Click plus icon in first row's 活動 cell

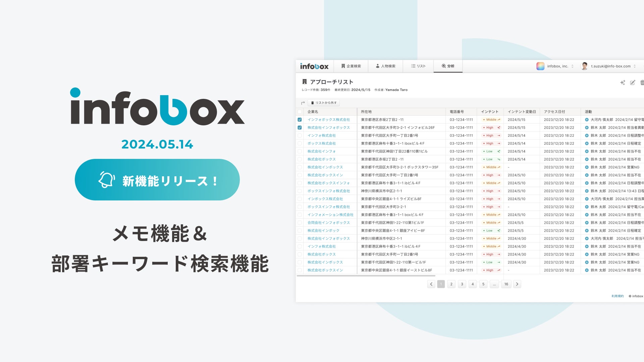click(x=587, y=120)
